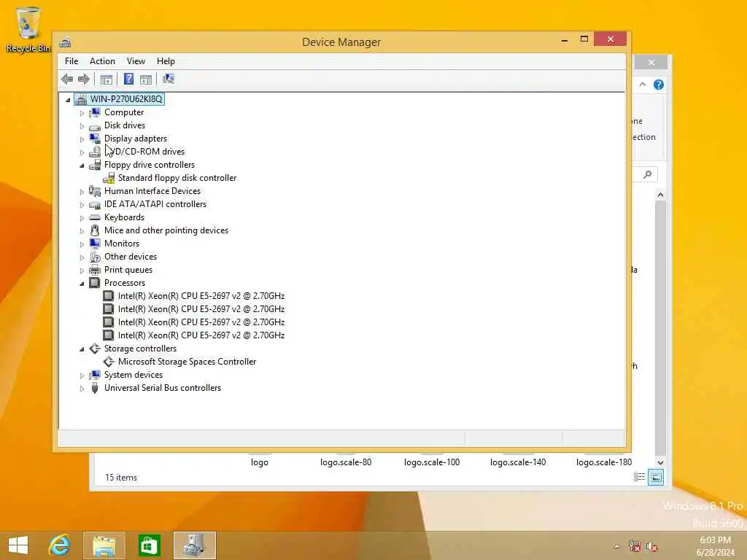Open the Windows Start button
The width and height of the screenshot is (747, 560).
click(18, 545)
